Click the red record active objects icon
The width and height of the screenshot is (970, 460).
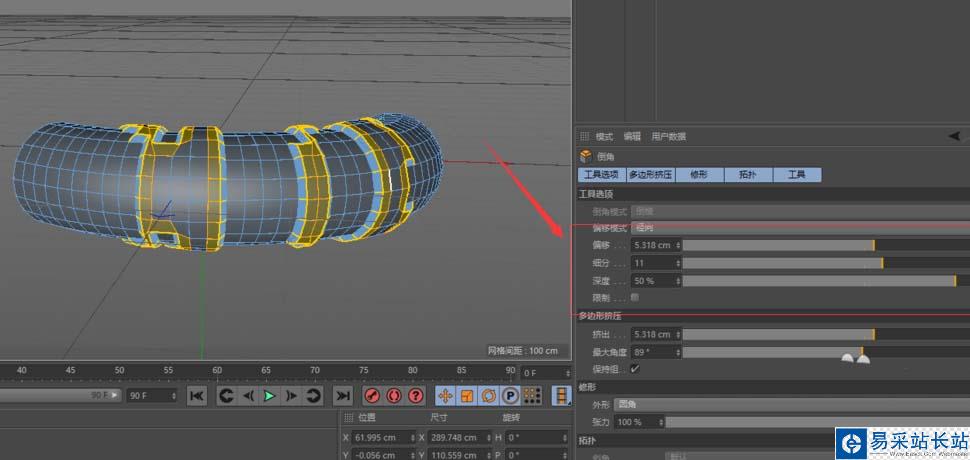click(372, 395)
